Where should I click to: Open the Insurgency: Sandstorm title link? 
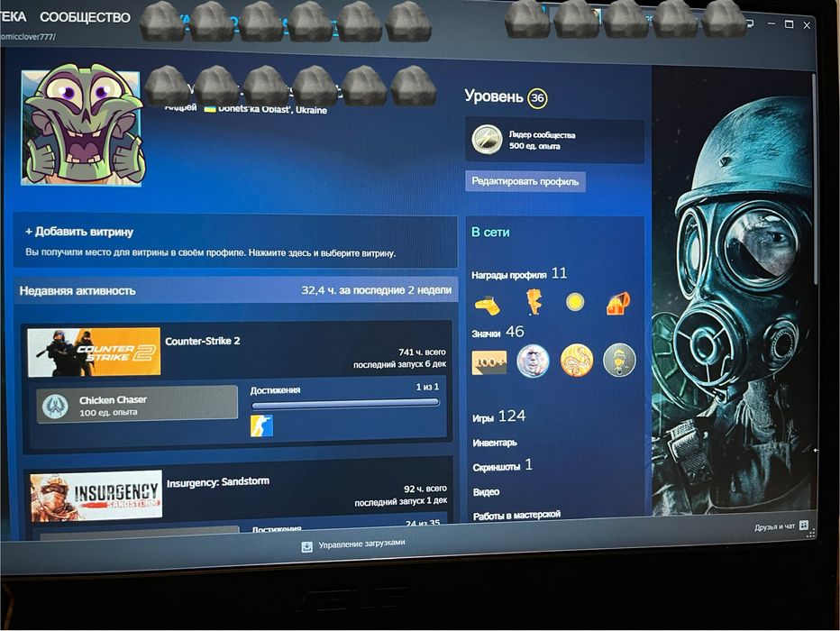point(218,482)
